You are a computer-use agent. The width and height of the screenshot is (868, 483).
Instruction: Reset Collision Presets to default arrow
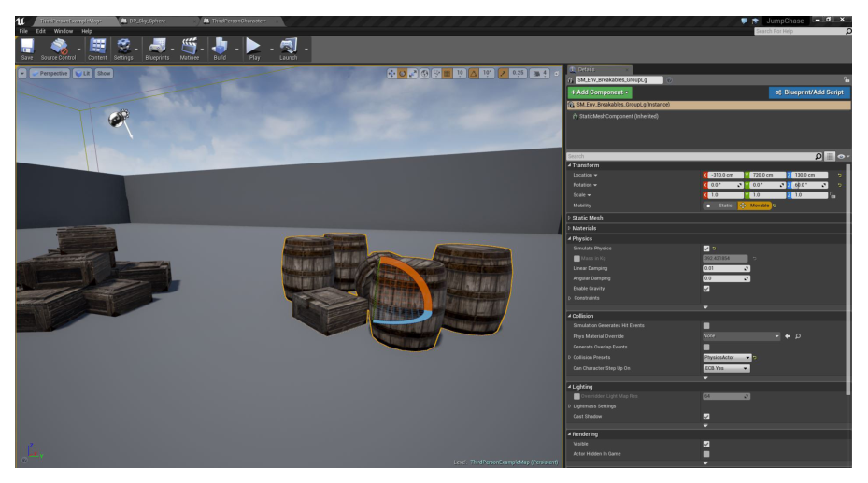(x=755, y=358)
